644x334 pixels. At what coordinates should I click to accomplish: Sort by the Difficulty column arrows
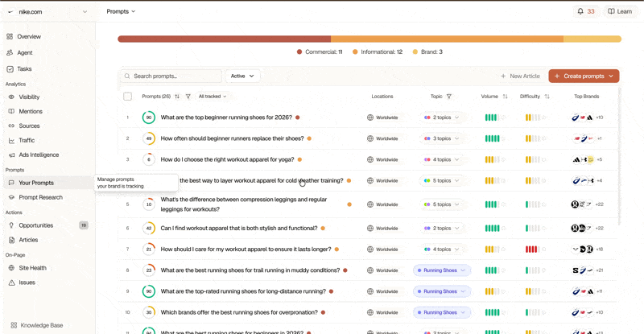[x=547, y=97]
